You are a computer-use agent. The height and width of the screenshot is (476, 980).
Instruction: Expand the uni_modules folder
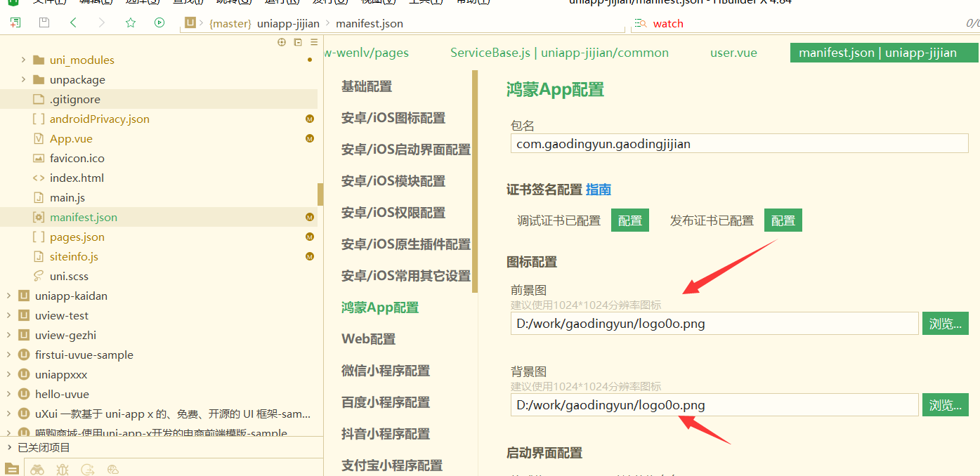click(23, 60)
